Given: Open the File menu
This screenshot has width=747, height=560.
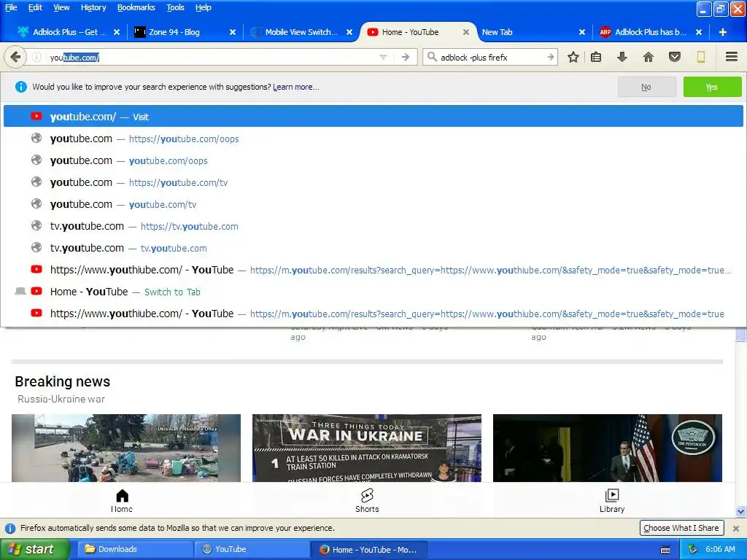Looking at the screenshot, I should point(11,7).
